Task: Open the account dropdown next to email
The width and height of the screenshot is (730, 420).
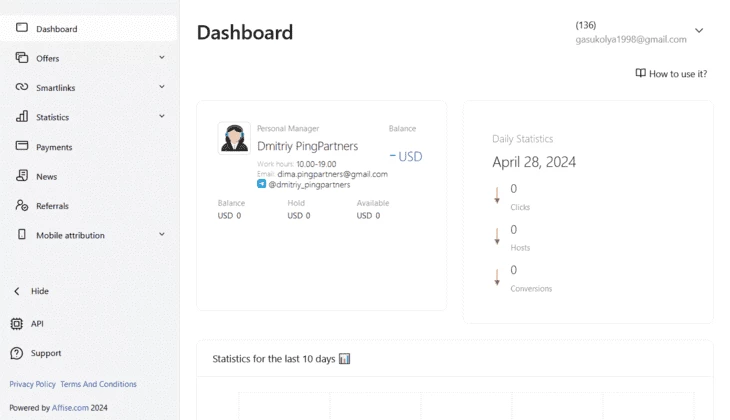Action: [x=699, y=31]
